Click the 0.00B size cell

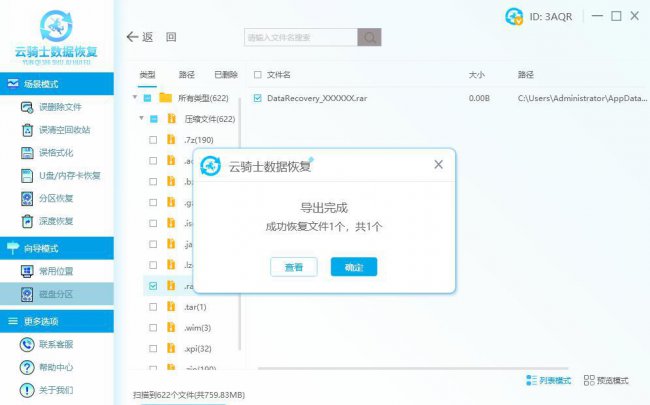479,98
